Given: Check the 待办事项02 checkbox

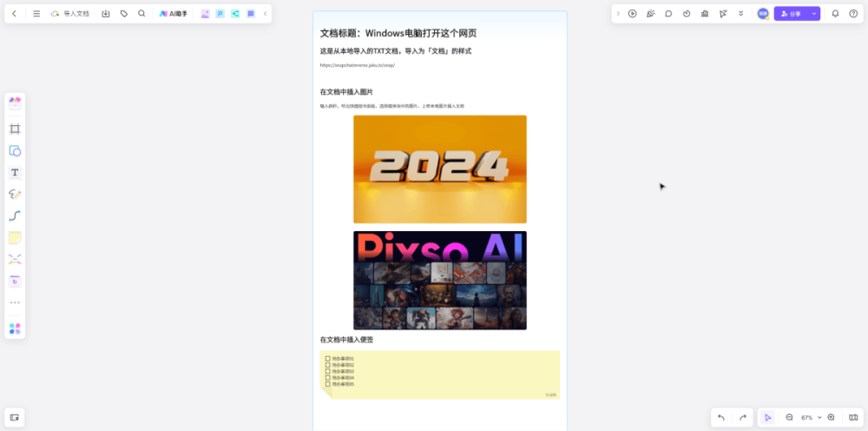Looking at the screenshot, I should pos(328,365).
